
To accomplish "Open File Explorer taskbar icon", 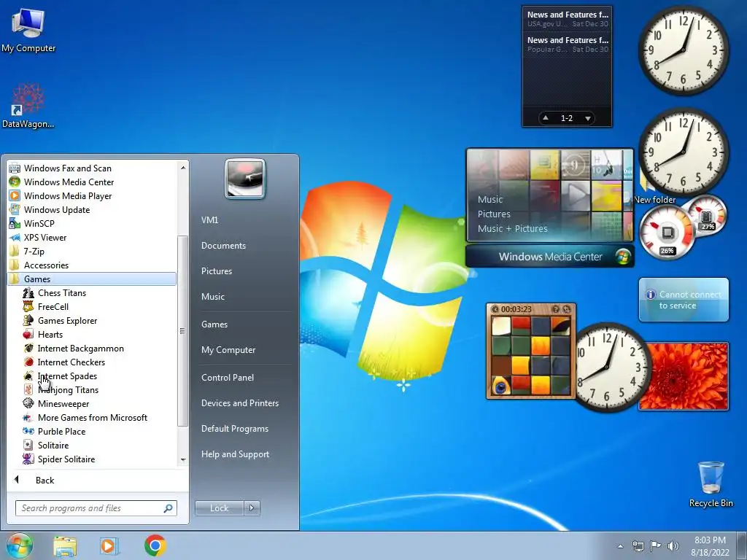I will coord(65,546).
